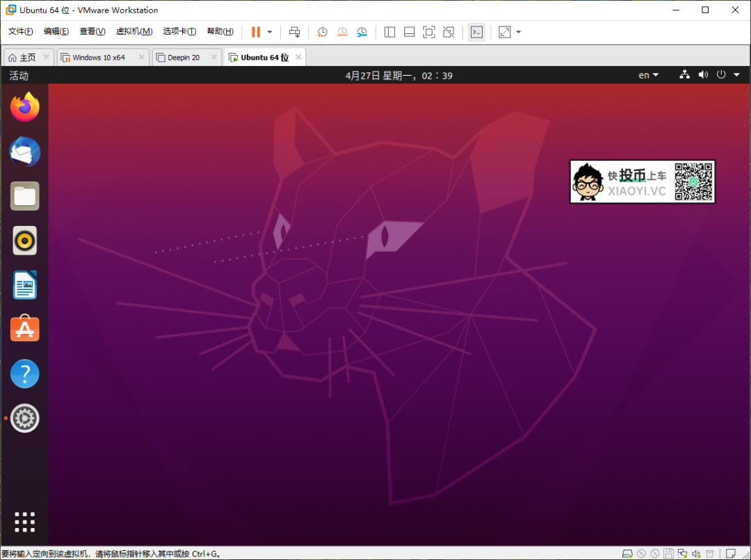The image size is (751, 560).
Task: Suspend the virtual machine with pause icon
Action: 257,32
